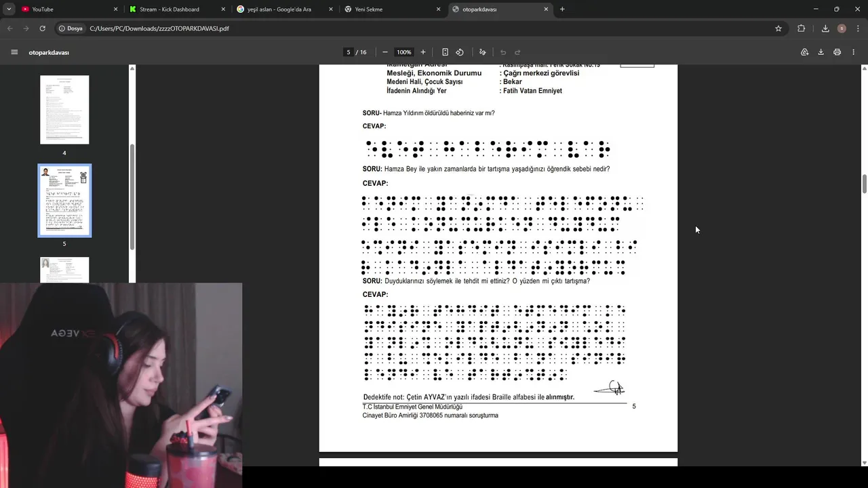
Task: Close the yeşil aslan search tab
Action: [x=331, y=9]
